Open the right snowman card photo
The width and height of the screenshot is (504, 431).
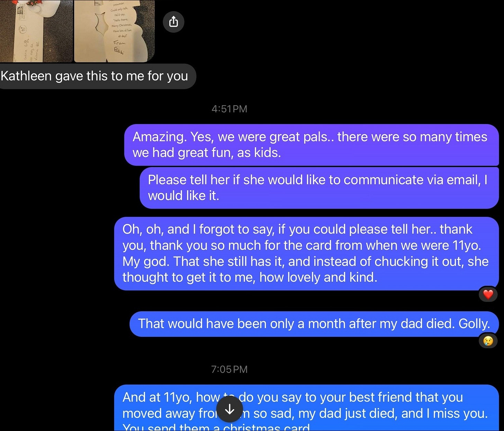114,31
